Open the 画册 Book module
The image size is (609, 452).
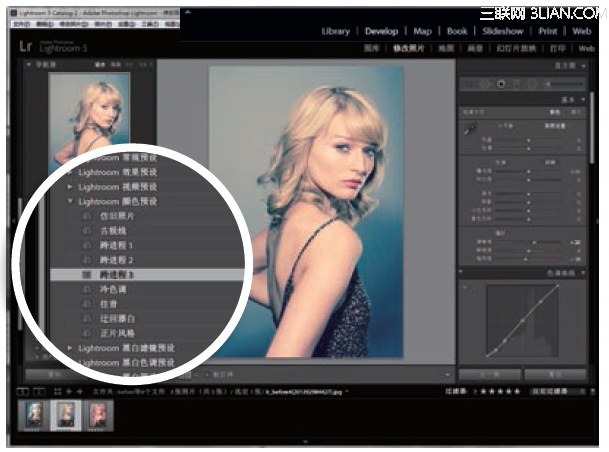475,48
